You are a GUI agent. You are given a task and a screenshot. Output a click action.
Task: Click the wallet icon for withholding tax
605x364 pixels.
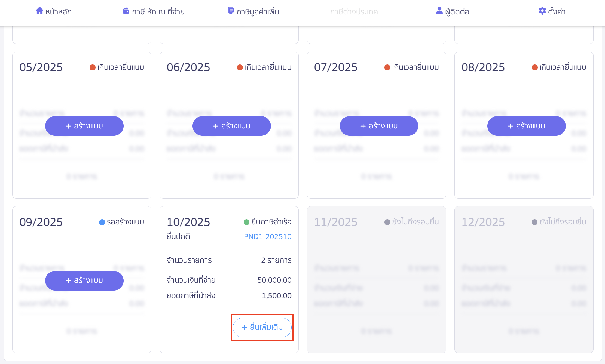(126, 11)
